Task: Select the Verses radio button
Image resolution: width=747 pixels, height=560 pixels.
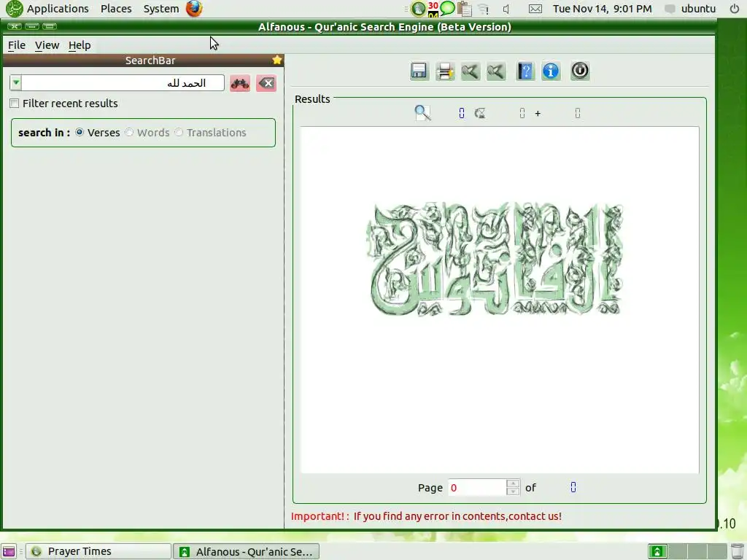Action: [80, 133]
